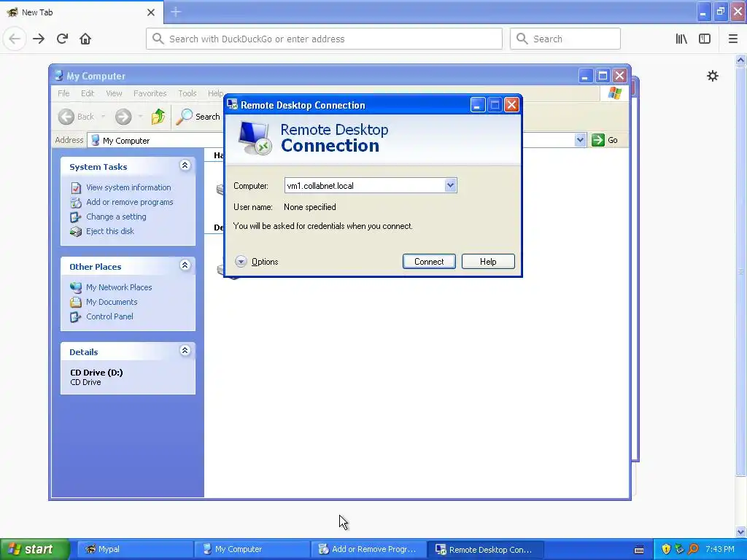
Task: Switch to My Computer taskbar button
Action: [x=251, y=549]
